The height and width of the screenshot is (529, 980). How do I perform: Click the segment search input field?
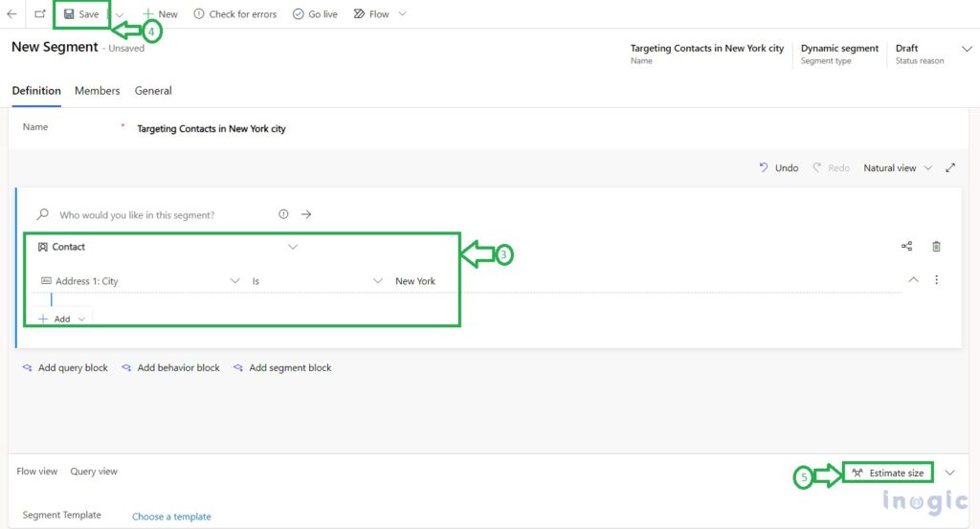[x=163, y=215]
